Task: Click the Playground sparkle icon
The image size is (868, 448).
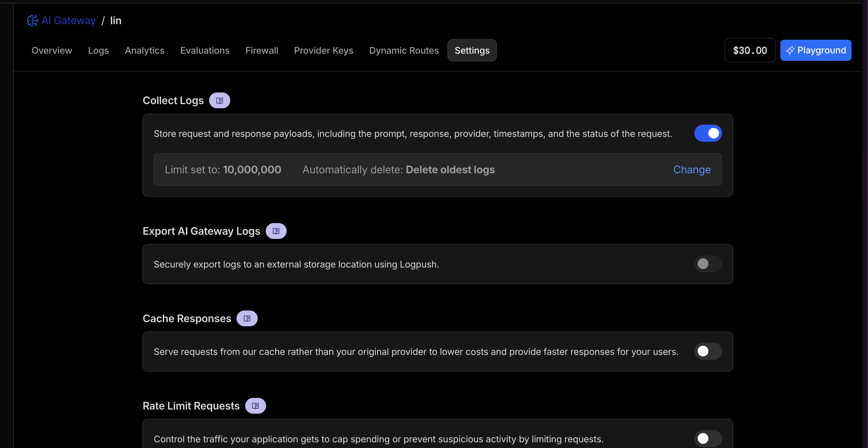Action: coord(790,50)
